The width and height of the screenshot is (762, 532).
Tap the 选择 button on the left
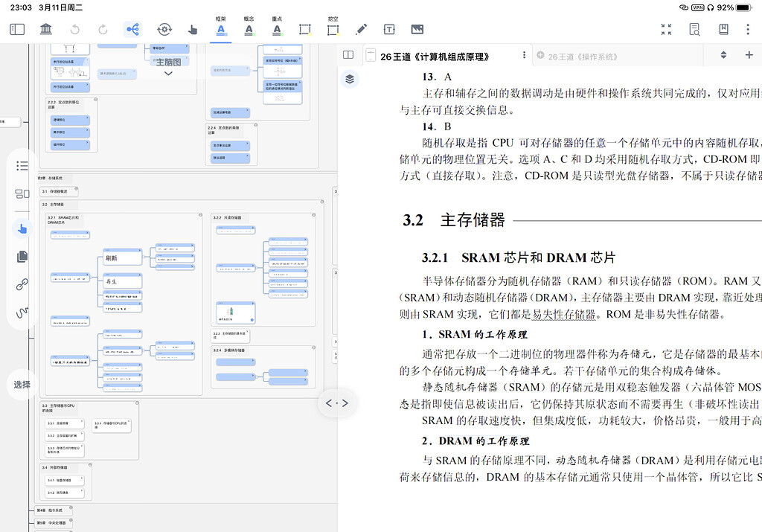pyautogui.click(x=21, y=385)
